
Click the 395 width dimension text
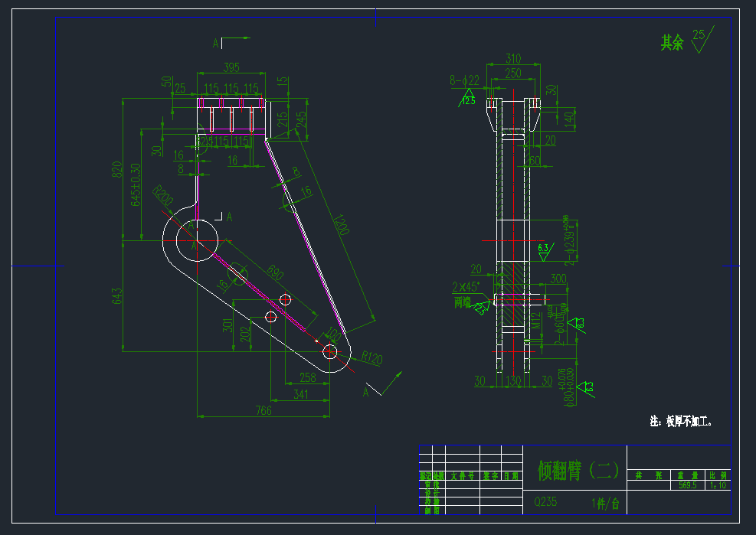click(x=231, y=67)
